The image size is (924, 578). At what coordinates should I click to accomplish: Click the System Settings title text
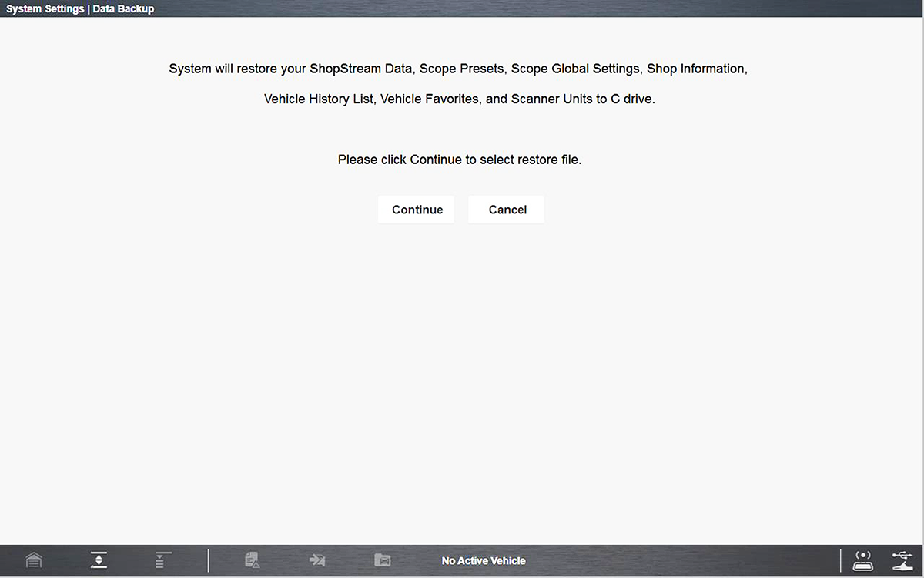click(45, 9)
